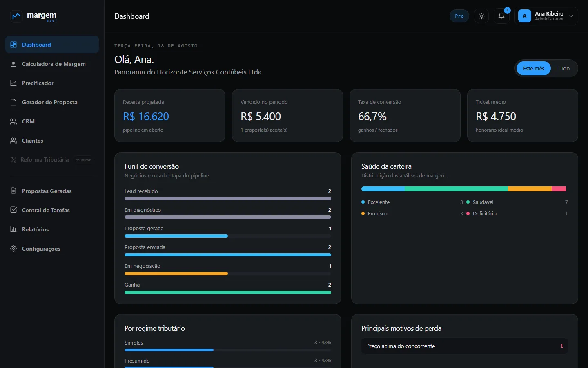Viewport: 588px width, 368px height.
Task: Select the Este mês period filter
Action: coord(534,68)
